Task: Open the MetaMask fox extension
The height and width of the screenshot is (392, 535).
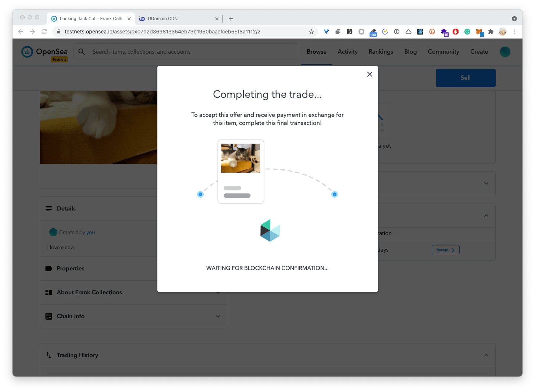Action: point(479,32)
